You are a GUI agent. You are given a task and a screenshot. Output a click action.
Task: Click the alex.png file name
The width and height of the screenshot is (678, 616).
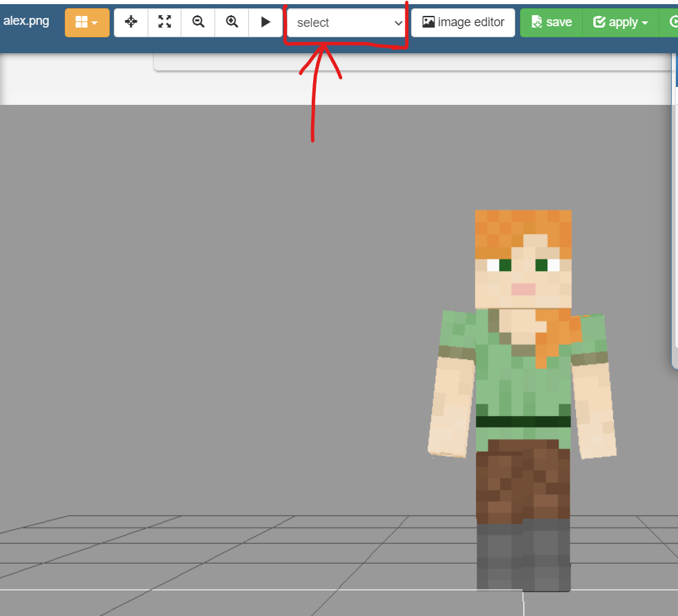point(26,21)
